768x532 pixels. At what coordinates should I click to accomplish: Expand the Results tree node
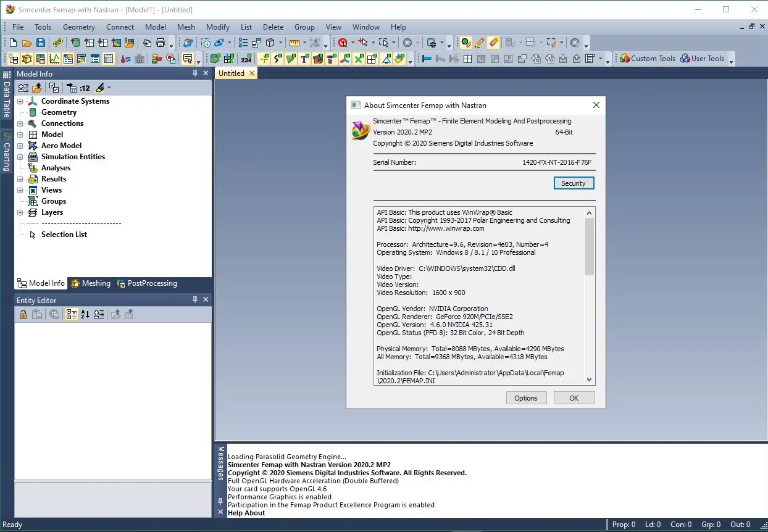click(20, 179)
